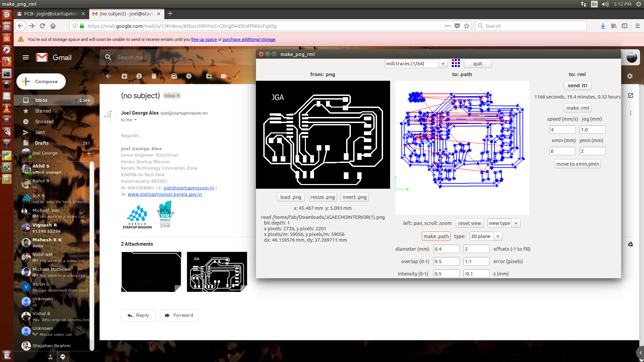Open the JGA circuit attachment thumbnail
The height and width of the screenshot is (362, 644).
click(x=217, y=272)
